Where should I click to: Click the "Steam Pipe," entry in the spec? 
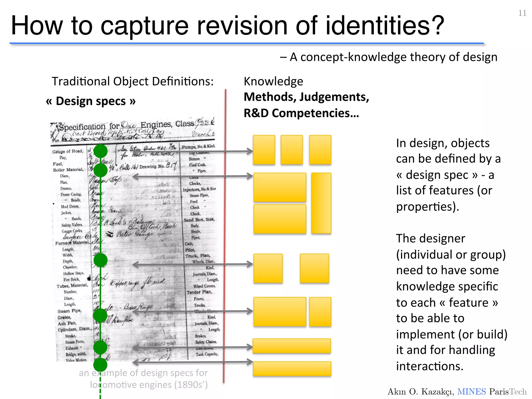(70, 311)
